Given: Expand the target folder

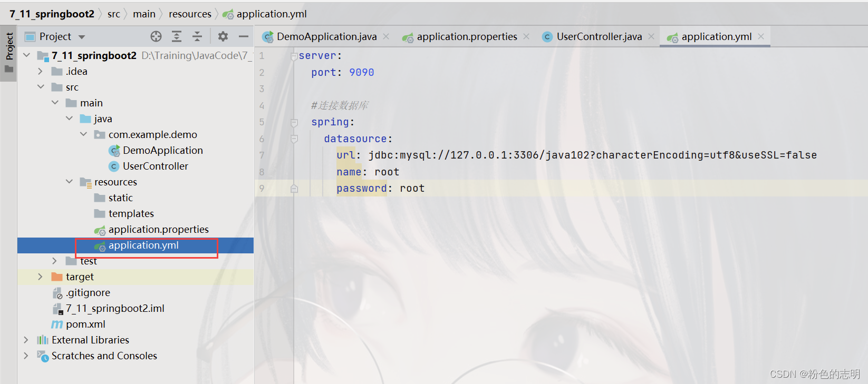Looking at the screenshot, I should [41, 277].
